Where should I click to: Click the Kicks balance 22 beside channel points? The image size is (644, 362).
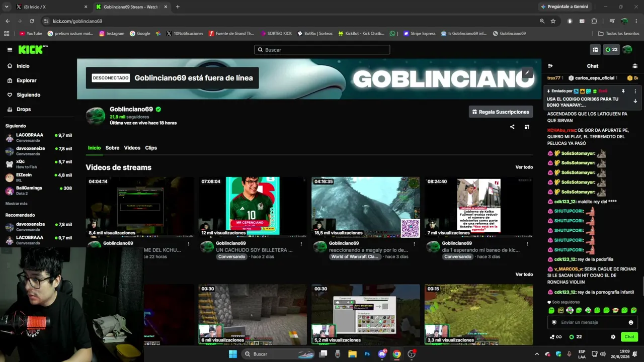576,337
